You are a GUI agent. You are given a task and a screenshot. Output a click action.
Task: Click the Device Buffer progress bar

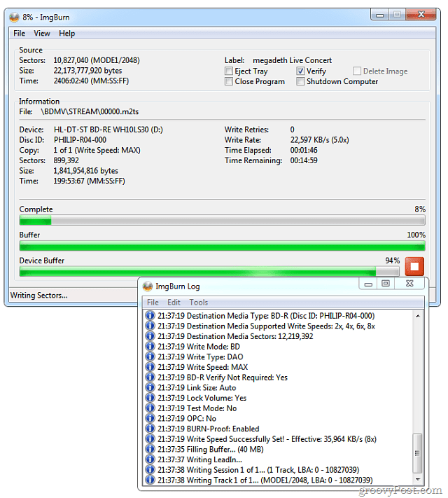point(209,271)
